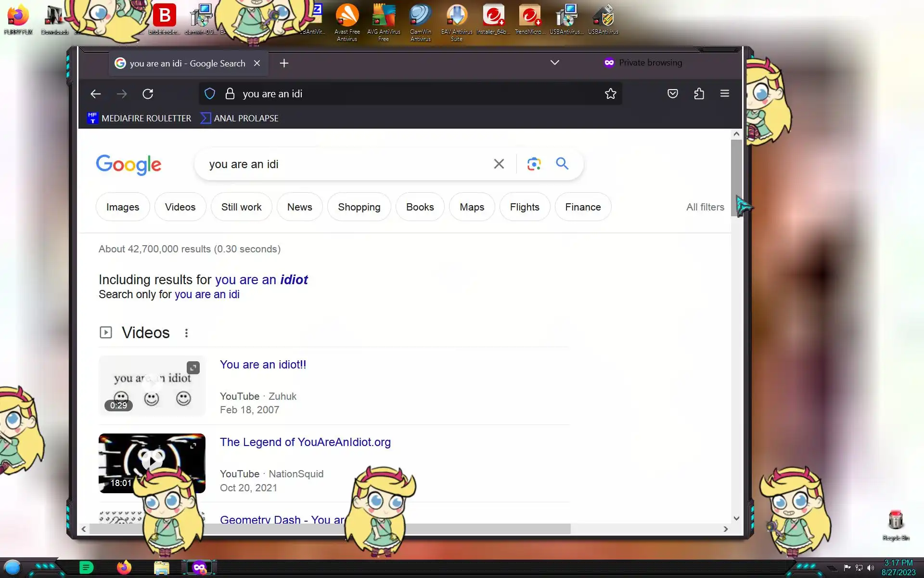Open Videos section three-dot options menu
The image size is (924, 578).
click(x=186, y=333)
